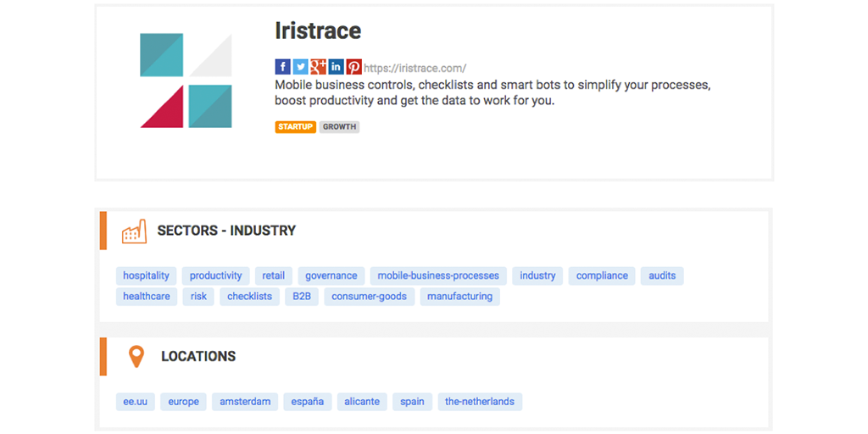Filter by the alicante location tag
This screenshot has width=868, height=434.
point(362,402)
